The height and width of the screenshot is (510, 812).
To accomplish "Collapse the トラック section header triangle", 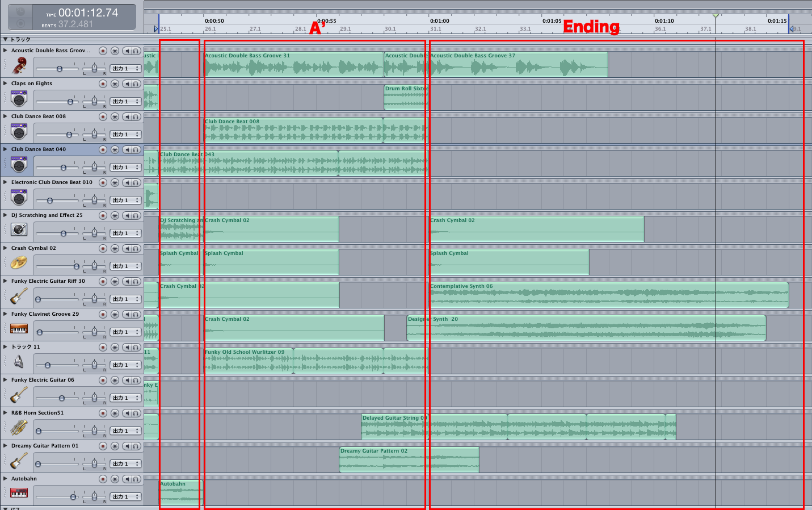I will click(x=5, y=39).
